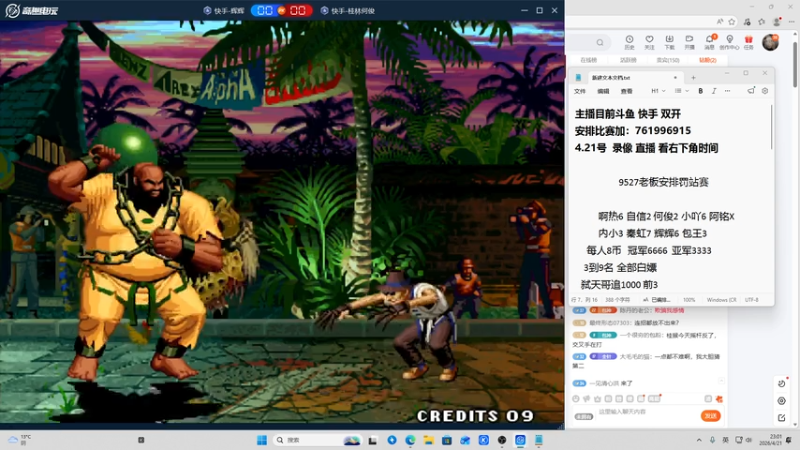Switch to 活跃榜 tab
Image resolution: width=800 pixels, height=450 pixels.
(x=628, y=60)
